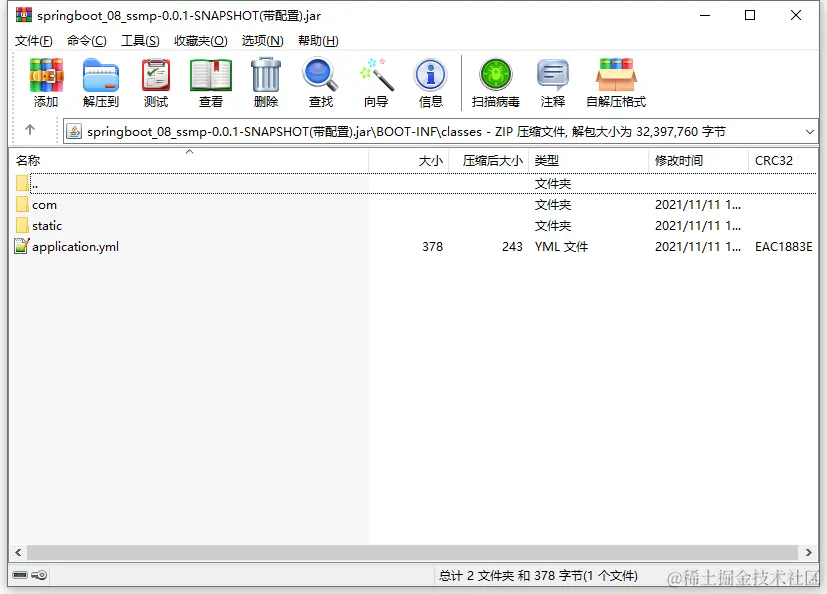Open a file with the 查看 (View) icon
The width and height of the screenshot is (827, 594).
pos(210,82)
